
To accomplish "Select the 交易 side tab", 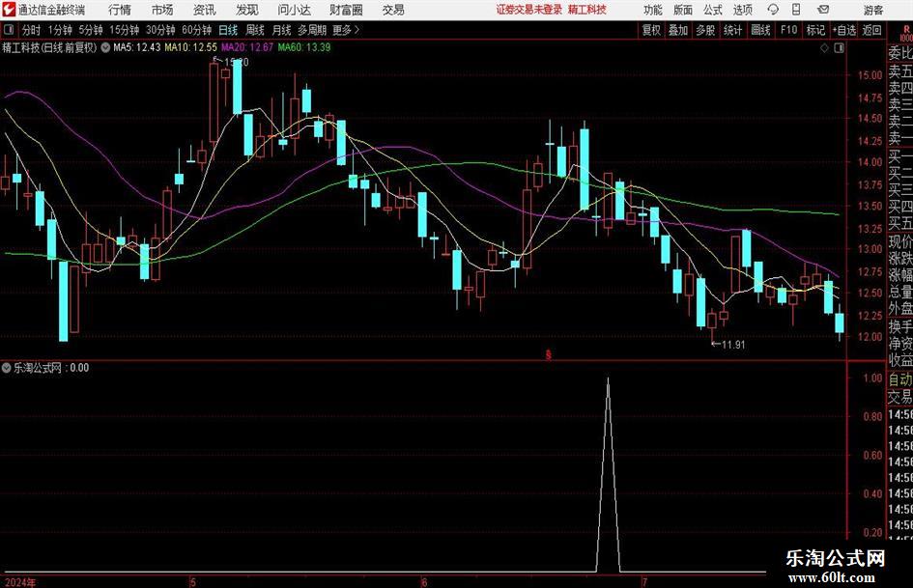I will coord(900,397).
